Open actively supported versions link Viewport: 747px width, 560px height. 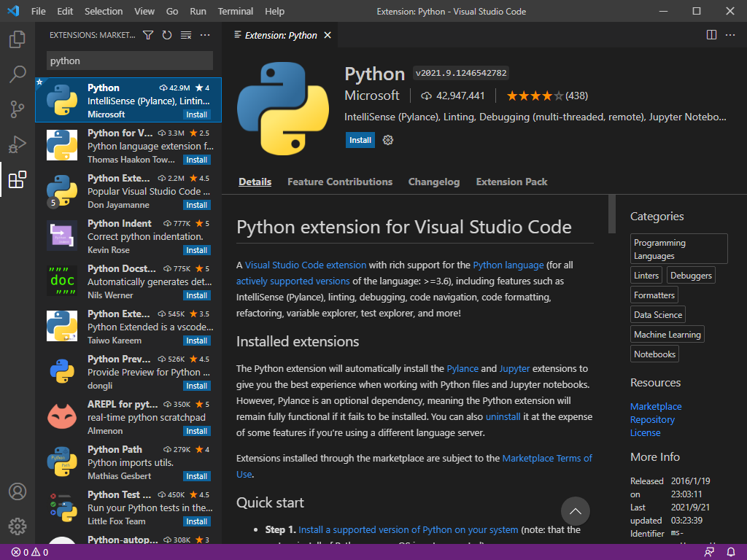click(293, 281)
